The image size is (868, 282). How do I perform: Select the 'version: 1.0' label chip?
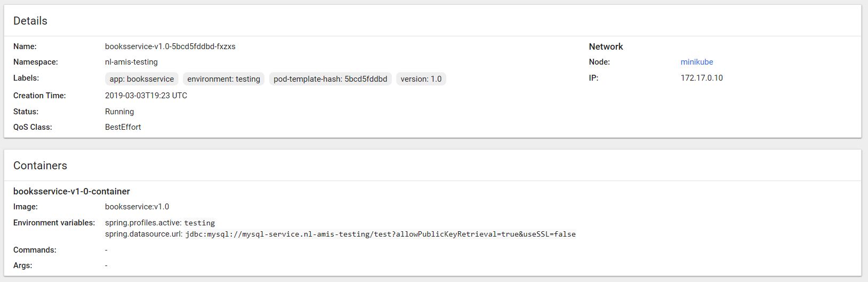(421, 79)
